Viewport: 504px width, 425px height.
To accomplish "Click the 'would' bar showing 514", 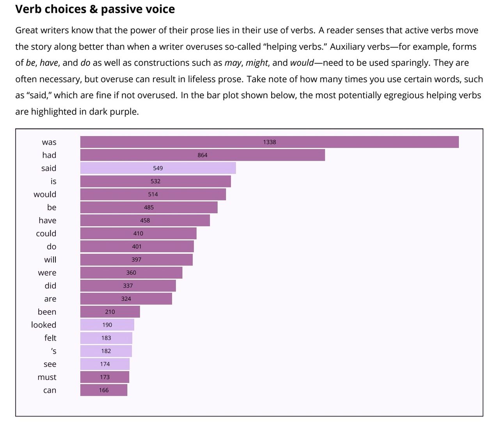I will (153, 194).
